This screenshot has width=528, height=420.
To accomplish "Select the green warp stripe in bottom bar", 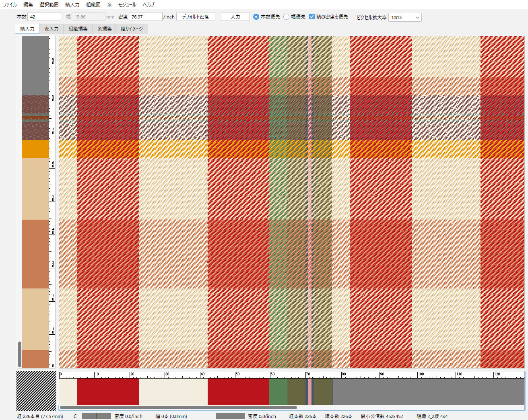I will click(278, 391).
